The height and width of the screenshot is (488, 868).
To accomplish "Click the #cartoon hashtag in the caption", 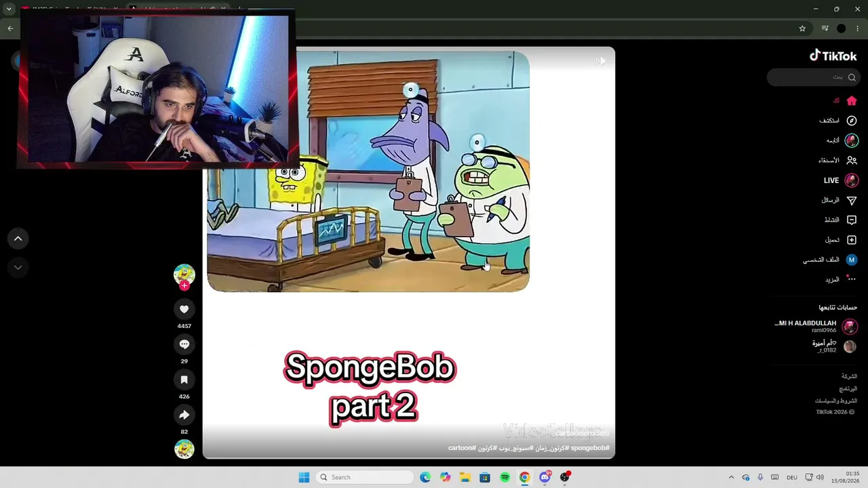I will click(462, 448).
